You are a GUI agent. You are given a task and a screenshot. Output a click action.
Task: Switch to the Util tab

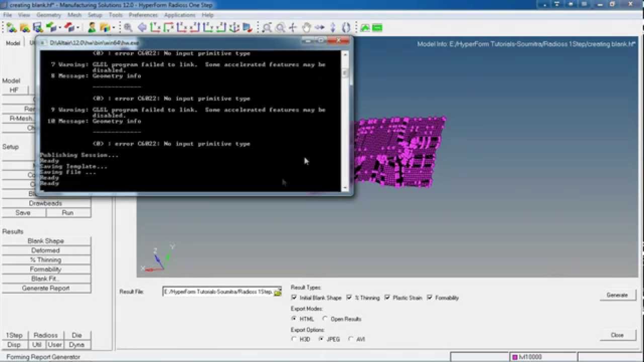click(37, 345)
